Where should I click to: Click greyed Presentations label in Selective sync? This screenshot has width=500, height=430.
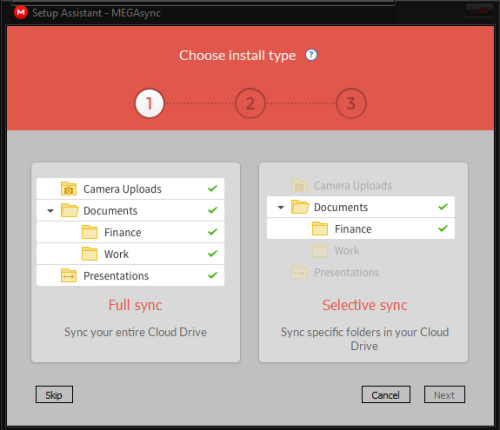pyautogui.click(x=347, y=272)
